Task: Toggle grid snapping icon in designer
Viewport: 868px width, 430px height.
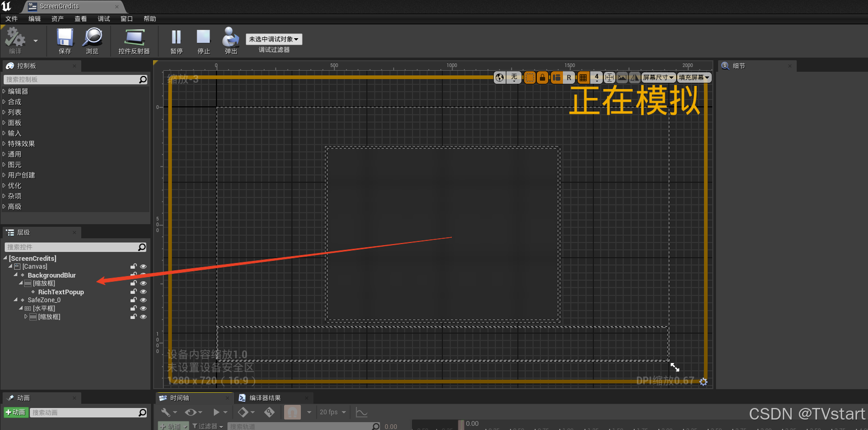Action: [583, 78]
